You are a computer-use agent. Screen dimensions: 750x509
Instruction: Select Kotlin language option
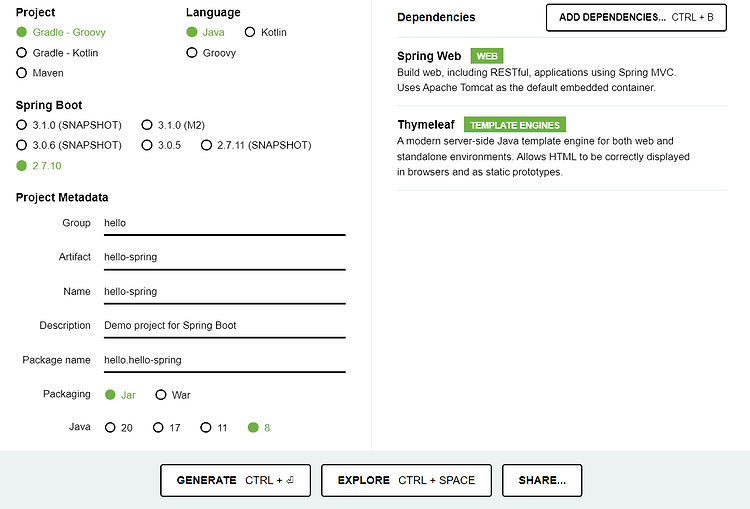pos(250,32)
